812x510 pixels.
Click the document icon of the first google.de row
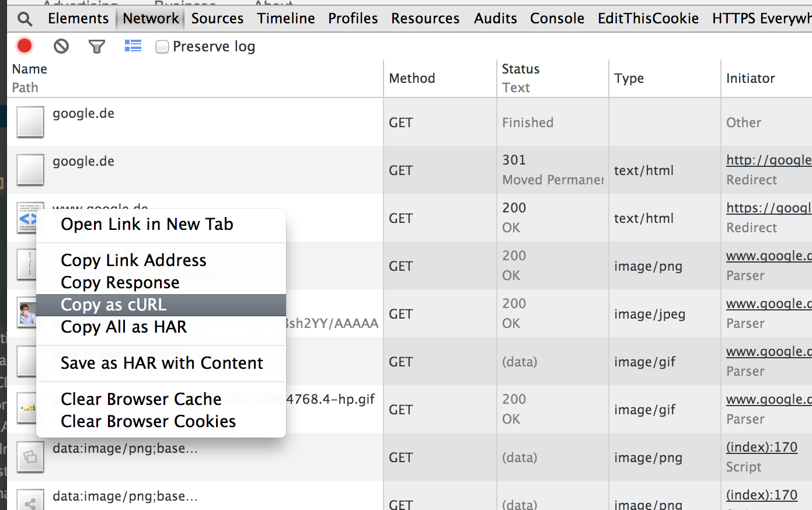30,122
